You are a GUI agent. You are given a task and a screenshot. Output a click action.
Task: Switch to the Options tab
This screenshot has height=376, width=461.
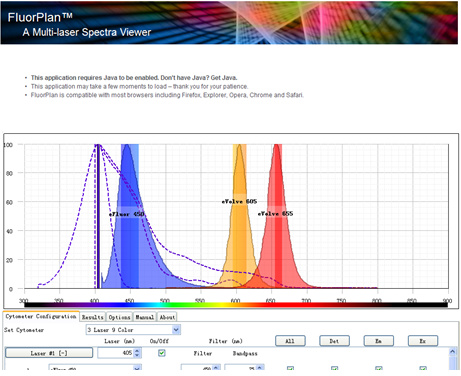[119, 317]
